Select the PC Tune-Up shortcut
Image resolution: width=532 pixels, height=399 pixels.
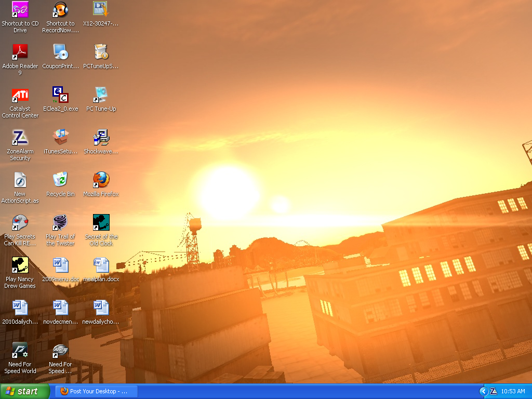(x=101, y=95)
